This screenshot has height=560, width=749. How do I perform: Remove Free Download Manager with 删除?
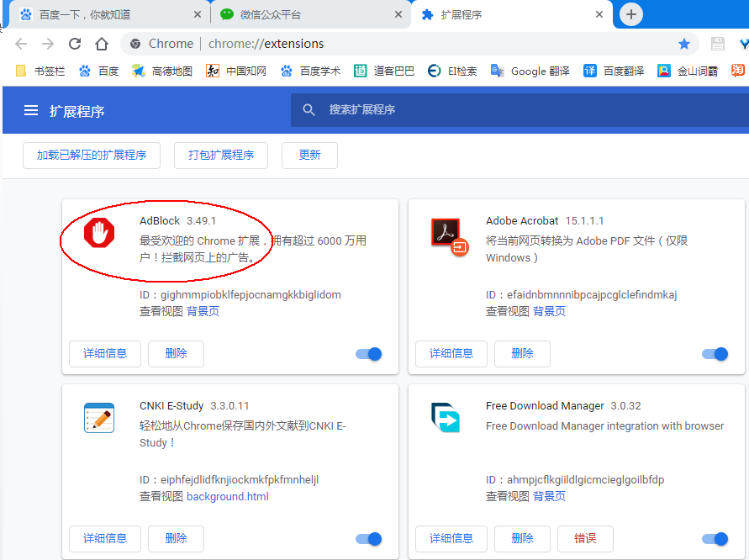coord(522,538)
